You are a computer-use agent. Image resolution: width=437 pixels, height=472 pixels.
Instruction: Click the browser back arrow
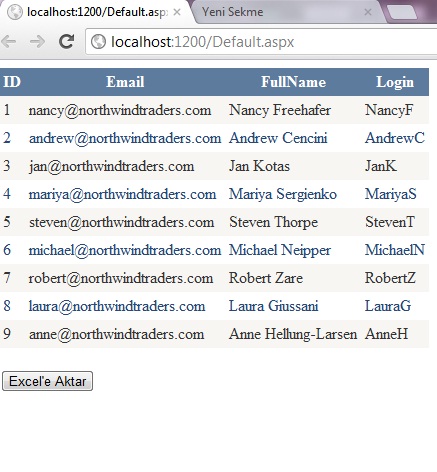pyautogui.click(x=9, y=42)
